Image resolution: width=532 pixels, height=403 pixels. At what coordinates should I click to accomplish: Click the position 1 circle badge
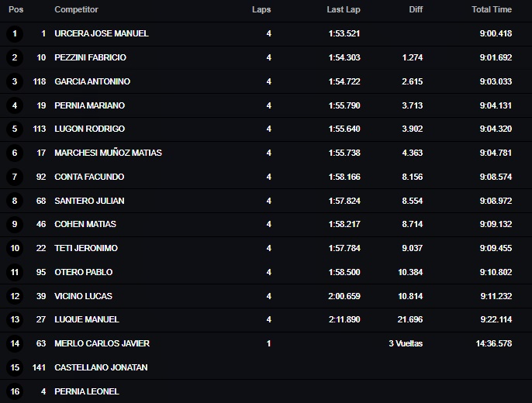(15, 33)
